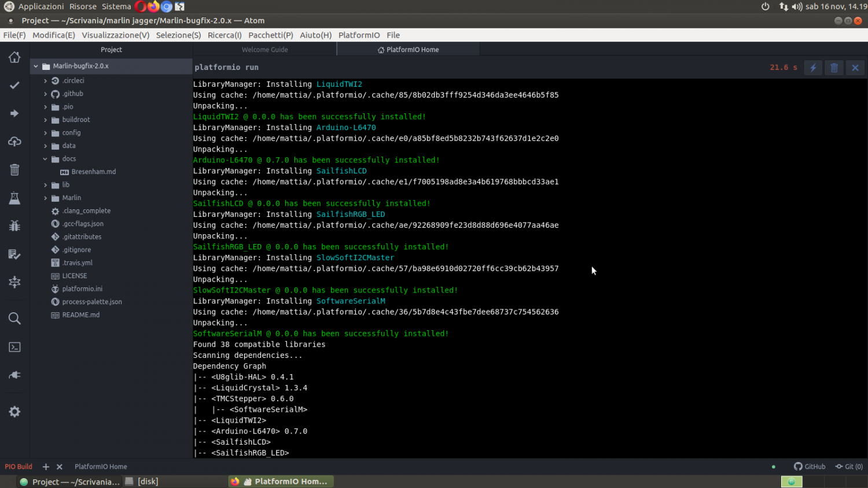The image size is (868, 488).
Task: Re-run build with lightning bolt icon
Action: click(813, 68)
